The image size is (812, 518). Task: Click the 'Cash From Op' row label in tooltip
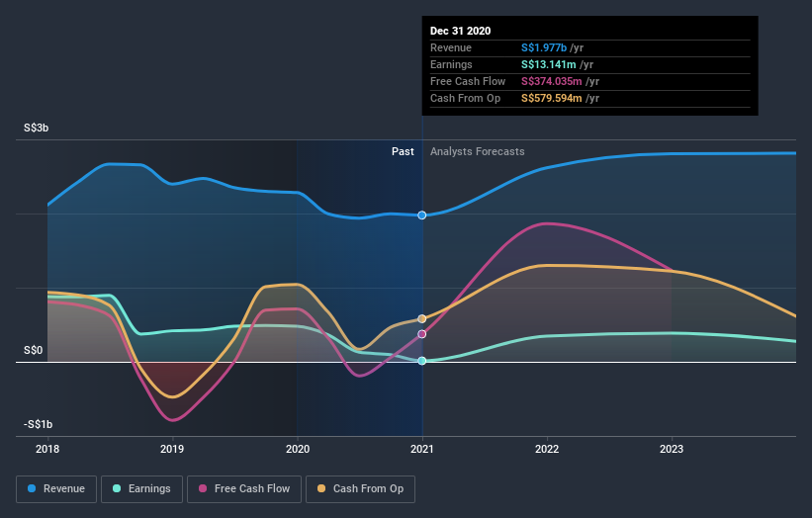(465, 98)
